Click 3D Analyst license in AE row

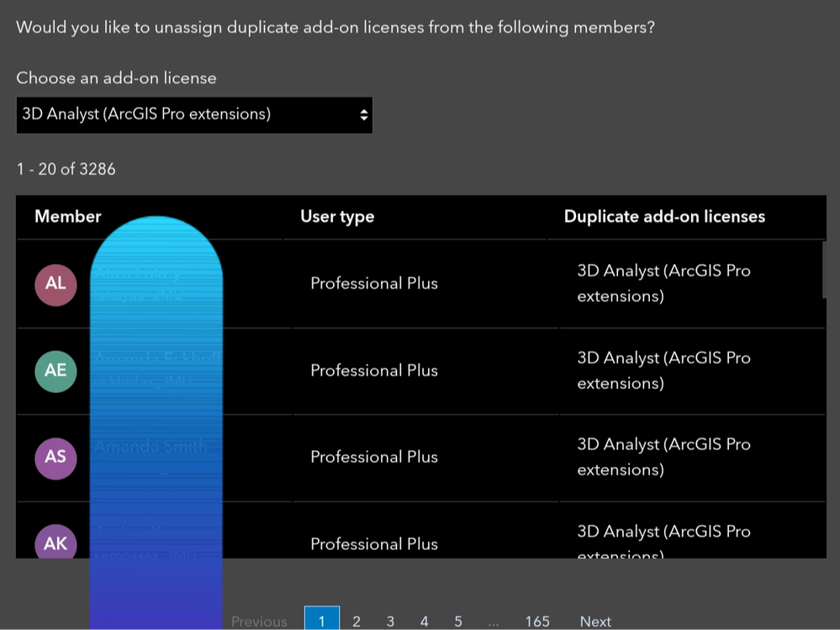[x=663, y=371]
